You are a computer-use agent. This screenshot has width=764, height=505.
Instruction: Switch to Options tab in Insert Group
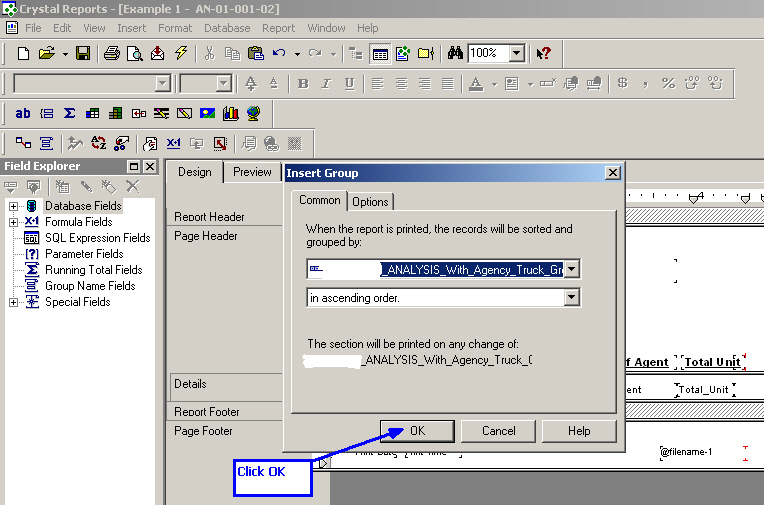click(370, 202)
